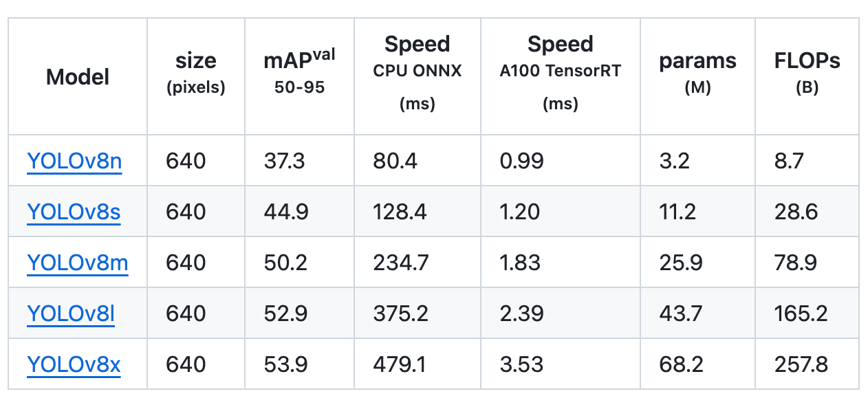This screenshot has height=407, width=868.
Task: Select the mAP val 50-95 header
Action: 299,71
